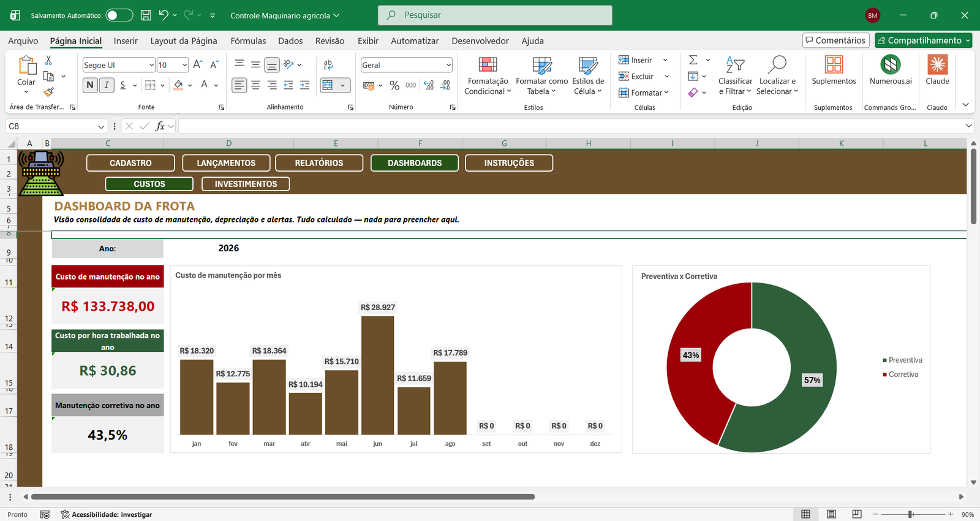
Task: Click the Wrap Text icon
Action: pos(328,64)
